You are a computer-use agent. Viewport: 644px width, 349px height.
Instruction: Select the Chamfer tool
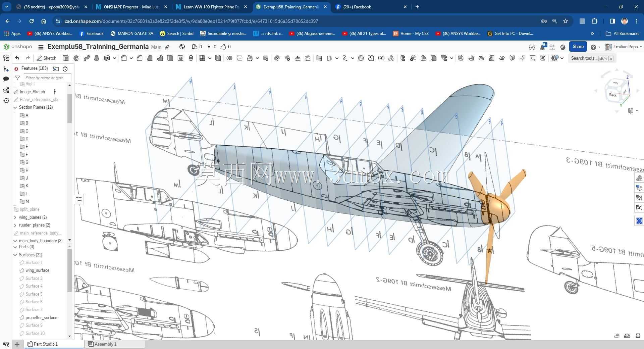(x=140, y=58)
